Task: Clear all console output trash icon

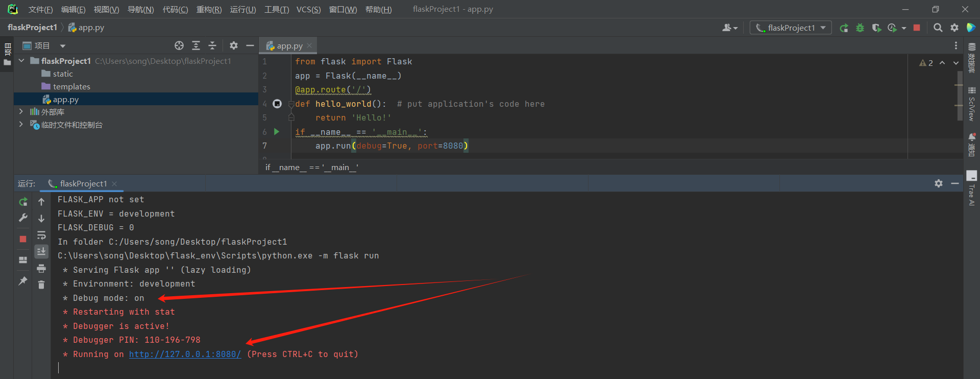Action: tap(41, 285)
